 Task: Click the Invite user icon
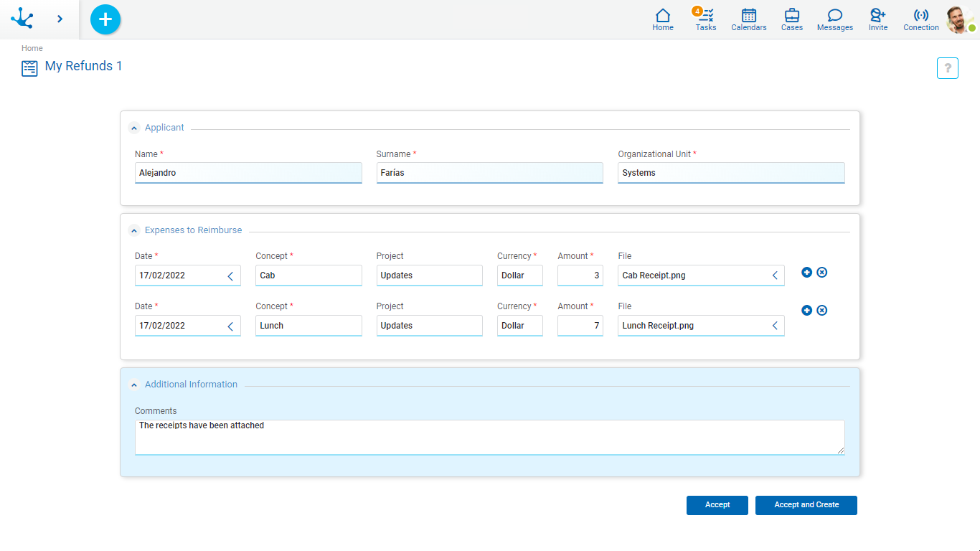(877, 19)
